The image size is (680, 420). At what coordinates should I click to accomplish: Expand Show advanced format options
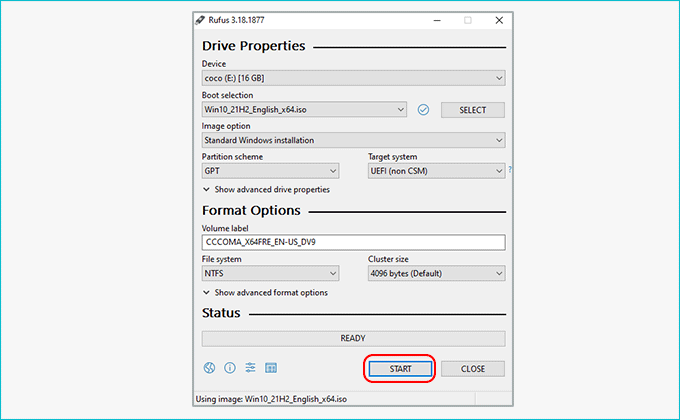(265, 292)
